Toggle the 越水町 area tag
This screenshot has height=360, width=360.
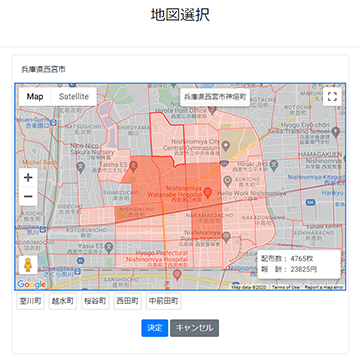tap(63, 301)
